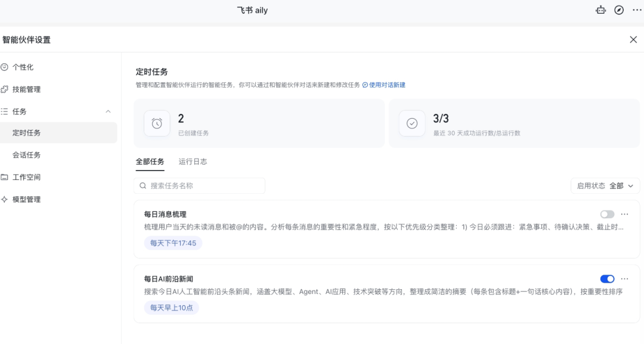Image resolution: width=644 pixels, height=344 pixels.
Task: Click the 模型管理 sparkle icon
Action: (x=5, y=199)
